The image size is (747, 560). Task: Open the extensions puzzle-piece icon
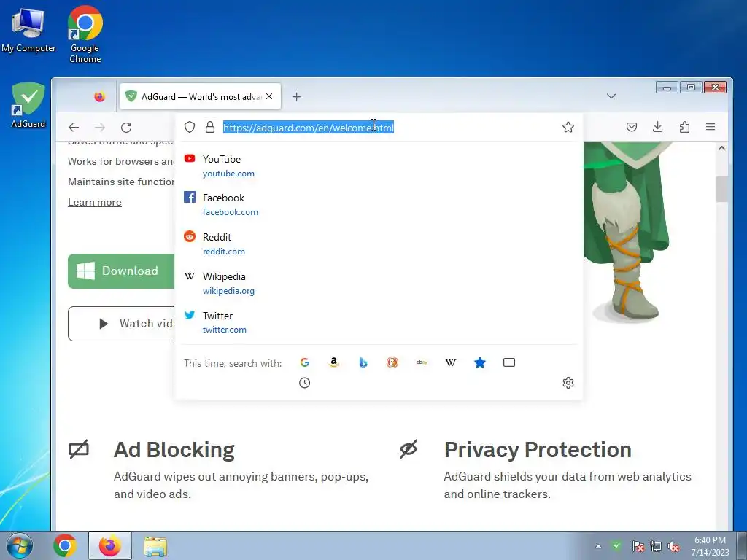click(684, 127)
